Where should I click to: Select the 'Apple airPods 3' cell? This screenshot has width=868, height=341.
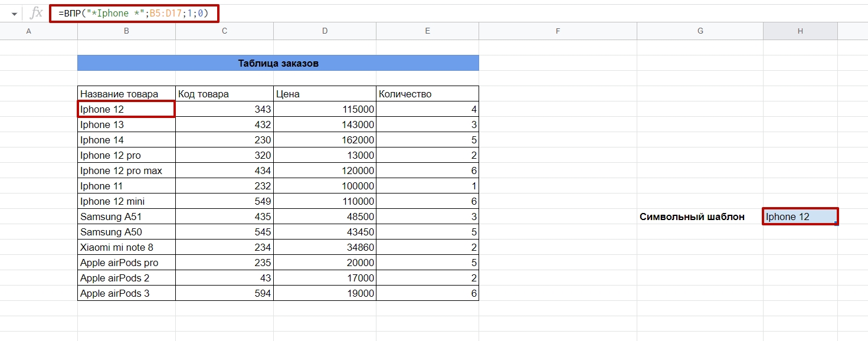(x=126, y=293)
